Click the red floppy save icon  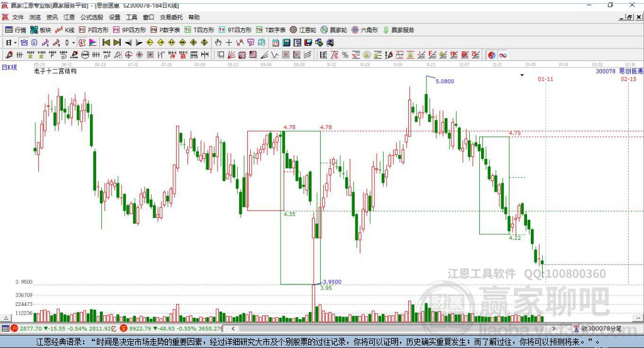(308, 43)
